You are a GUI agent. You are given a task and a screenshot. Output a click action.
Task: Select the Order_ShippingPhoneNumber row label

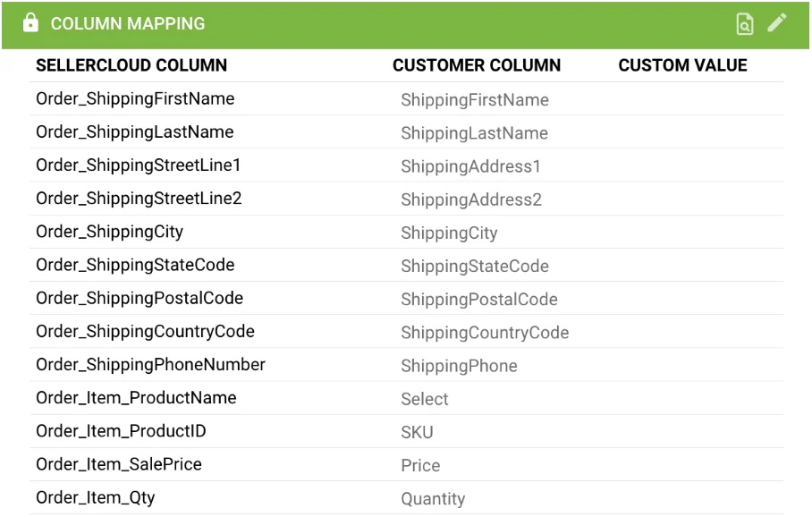click(150, 364)
